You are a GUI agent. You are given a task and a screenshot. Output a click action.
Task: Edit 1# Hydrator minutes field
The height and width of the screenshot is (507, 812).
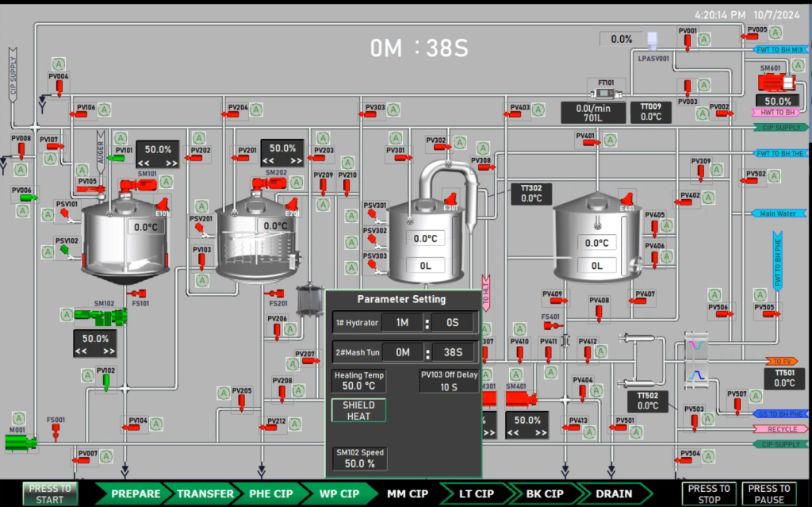coord(402,322)
